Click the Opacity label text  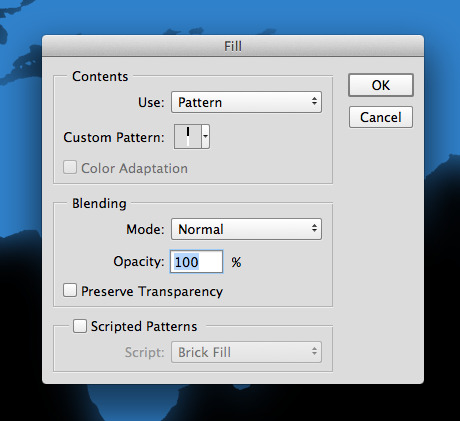tap(139, 262)
